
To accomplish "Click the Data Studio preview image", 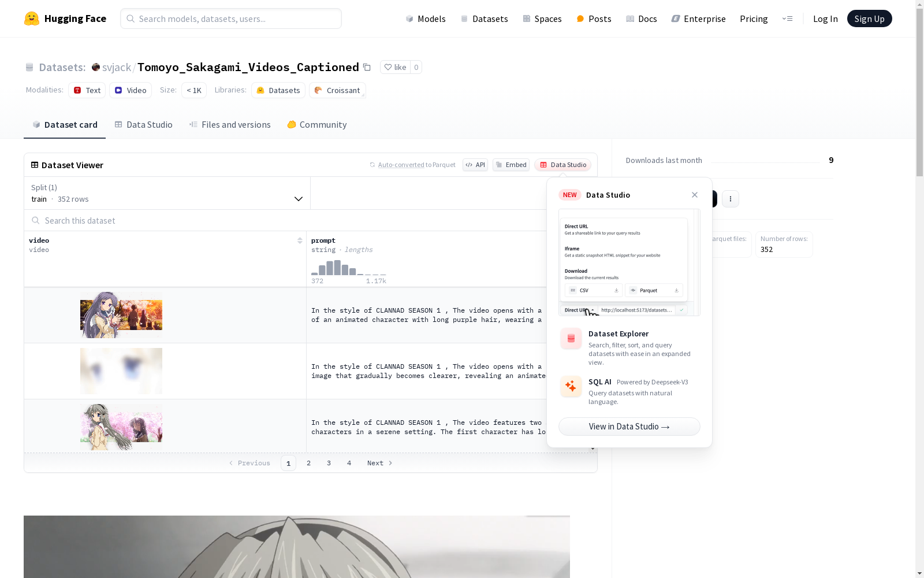I will [629, 262].
